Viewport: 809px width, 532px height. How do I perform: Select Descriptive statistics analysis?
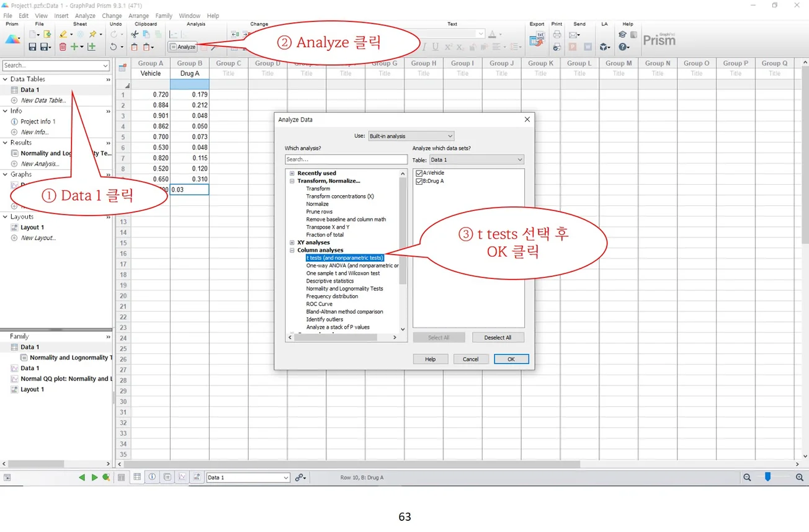[330, 281]
